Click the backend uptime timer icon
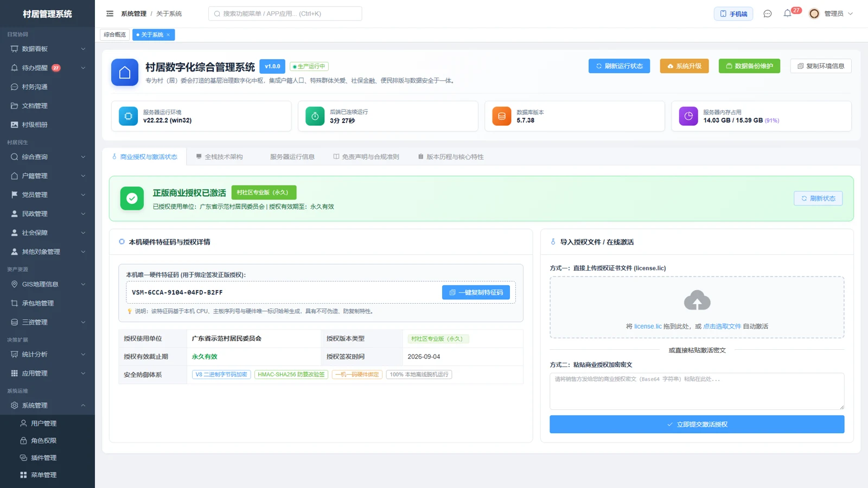This screenshot has height=488, width=868. point(315,116)
